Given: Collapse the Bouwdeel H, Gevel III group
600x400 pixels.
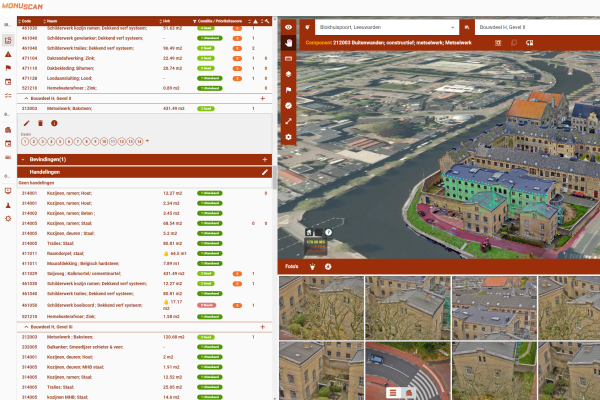Looking at the screenshot, I should [26, 327].
